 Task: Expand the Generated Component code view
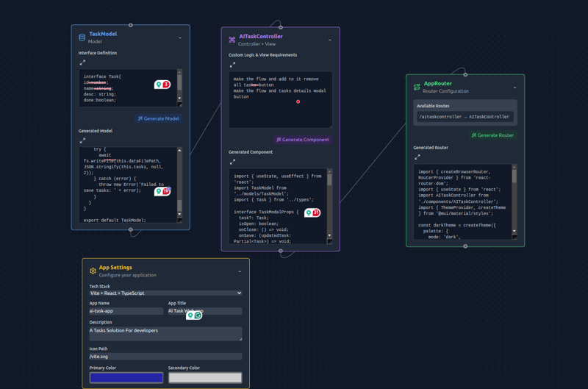click(x=232, y=162)
